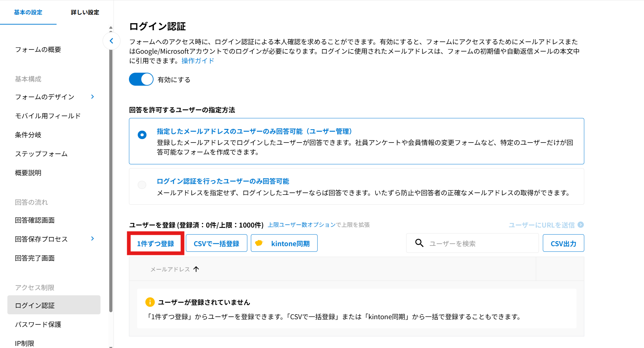Toggle the 有効にする login authentication switch
The image size is (644, 348).
click(141, 79)
